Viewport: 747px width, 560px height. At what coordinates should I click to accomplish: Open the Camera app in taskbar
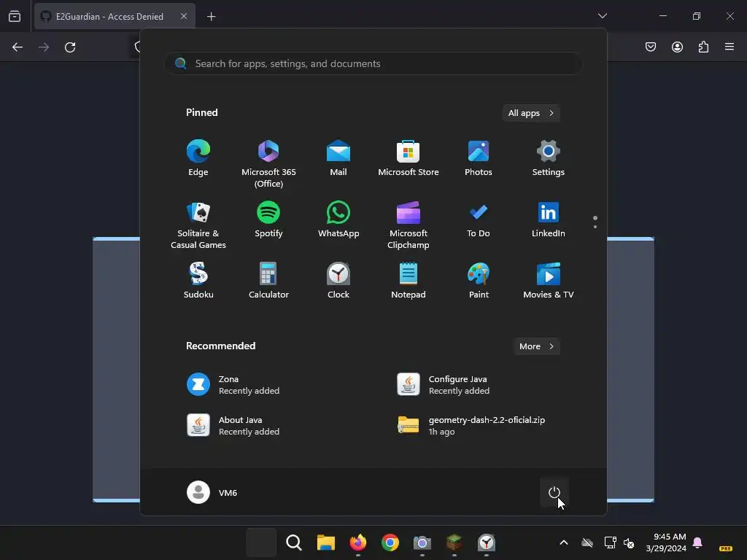click(422, 542)
